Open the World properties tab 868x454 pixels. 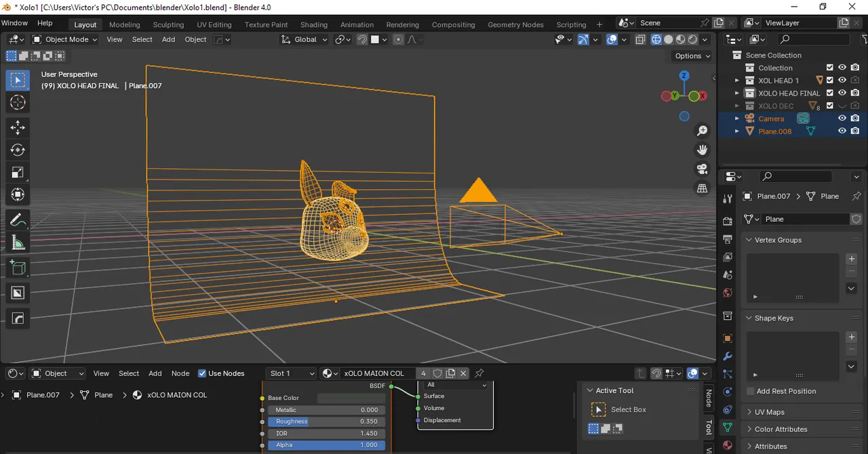[x=728, y=293]
